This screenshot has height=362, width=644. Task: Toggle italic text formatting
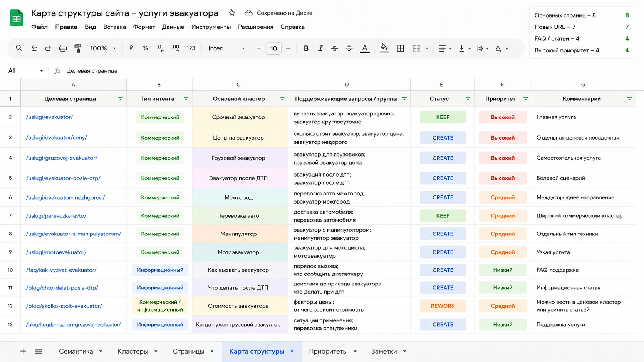(320, 48)
